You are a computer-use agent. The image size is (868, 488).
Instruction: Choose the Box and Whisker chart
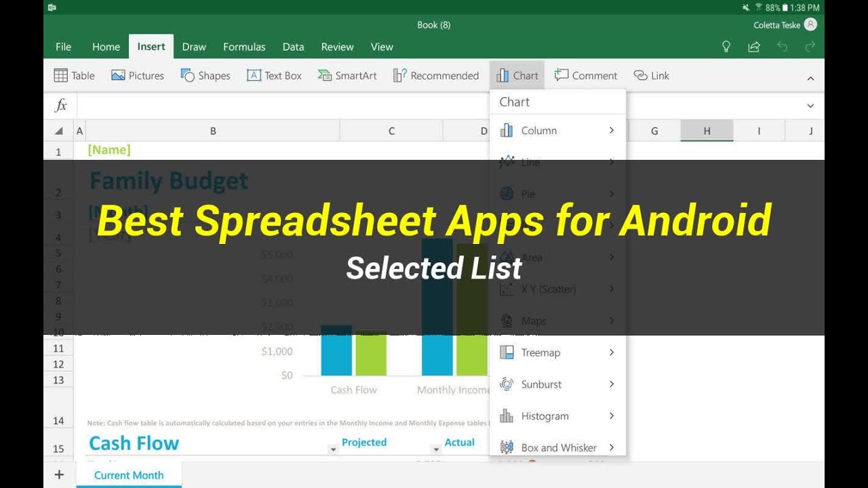(559, 448)
